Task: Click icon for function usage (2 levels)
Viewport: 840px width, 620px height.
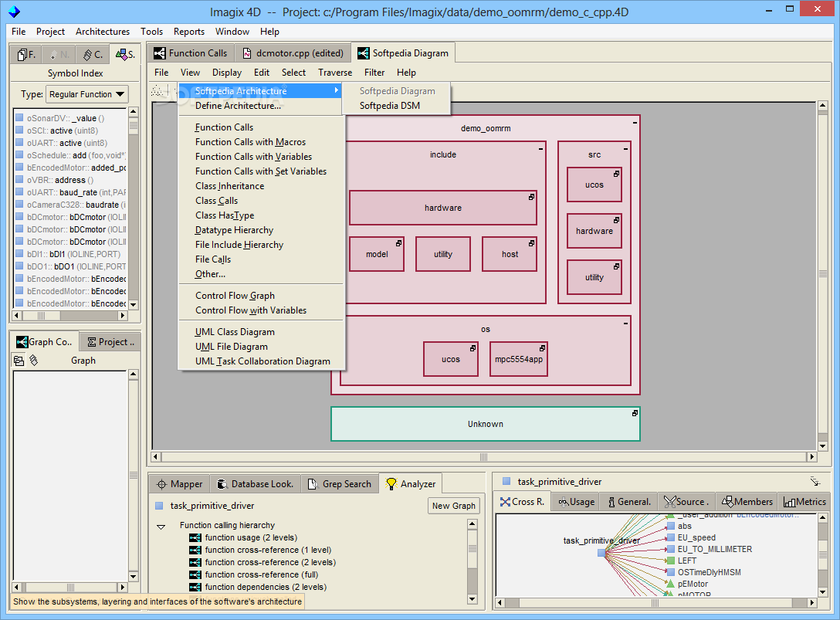Action: coord(195,537)
